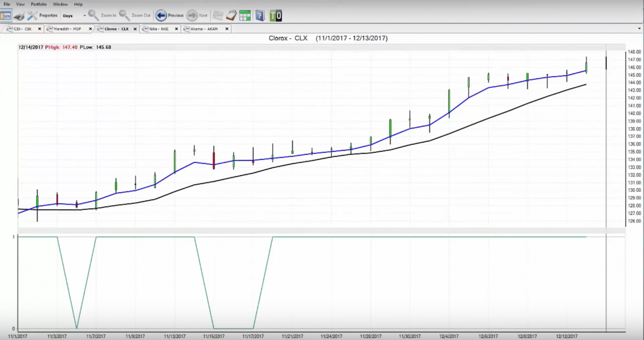Click the 12/12/2017 date axis label

(567, 336)
